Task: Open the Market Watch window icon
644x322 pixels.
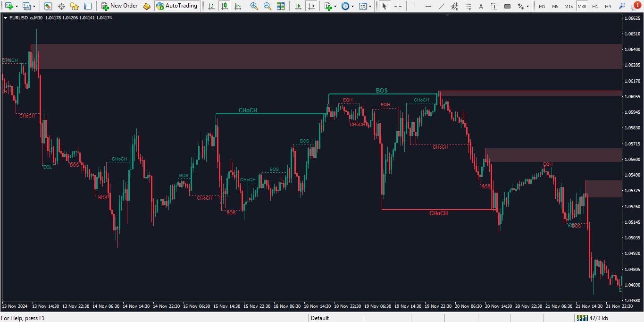Action: tap(48, 6)
